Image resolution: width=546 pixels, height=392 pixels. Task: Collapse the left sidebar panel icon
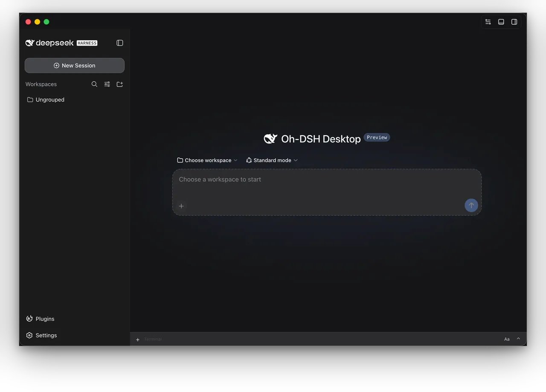pyautogui.click(x=120, y=43)
